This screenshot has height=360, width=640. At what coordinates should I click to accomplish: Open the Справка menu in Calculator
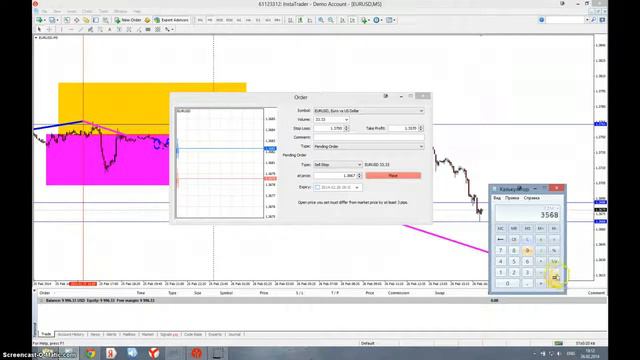[x=531, y=198]
